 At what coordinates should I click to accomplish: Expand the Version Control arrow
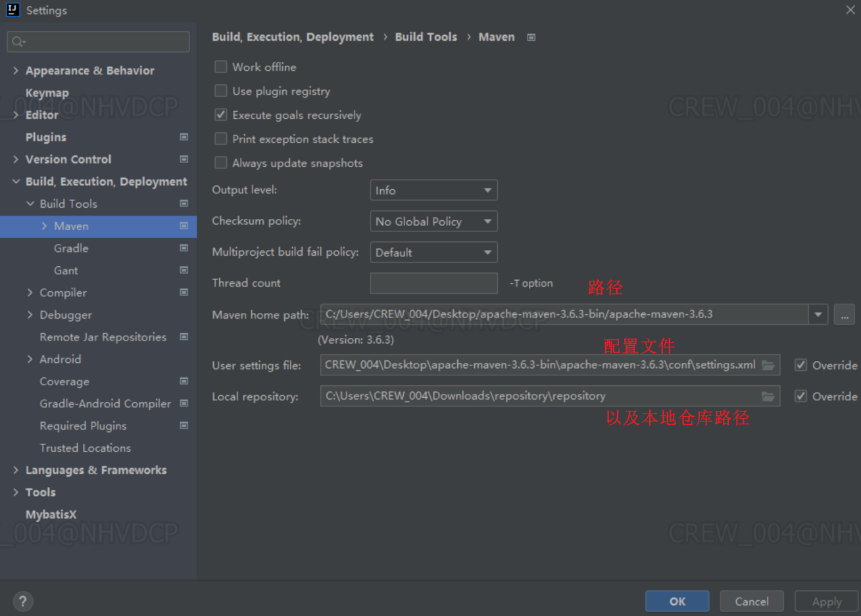(16, 159)
